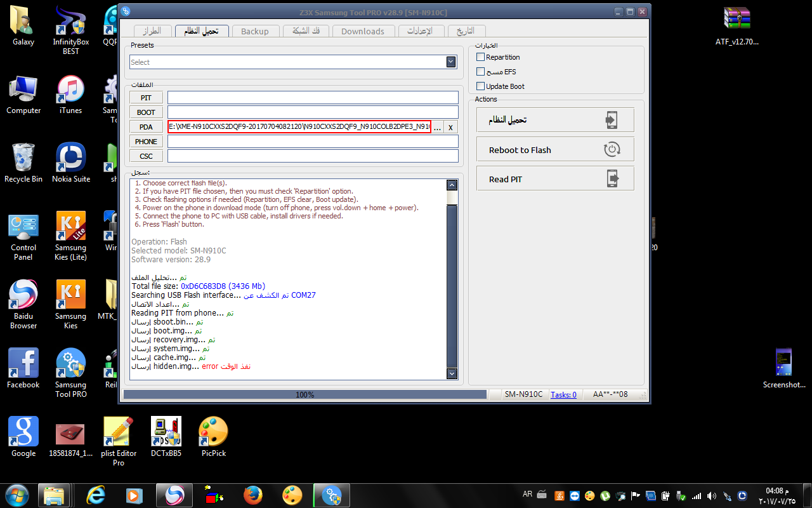Focus the PIT file path field
Screen dimensions: 812x508
pyautogui.click(x=313, y=98)
